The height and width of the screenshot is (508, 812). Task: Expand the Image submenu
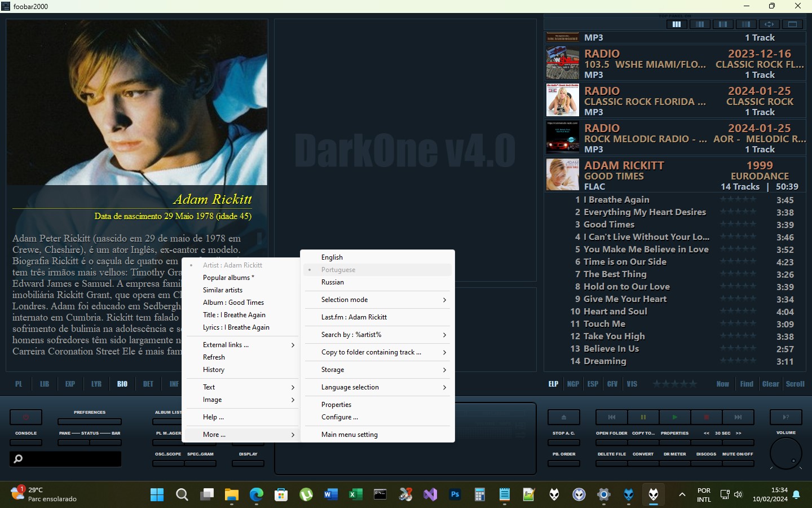pyautogui.click(x=241, y=400)
